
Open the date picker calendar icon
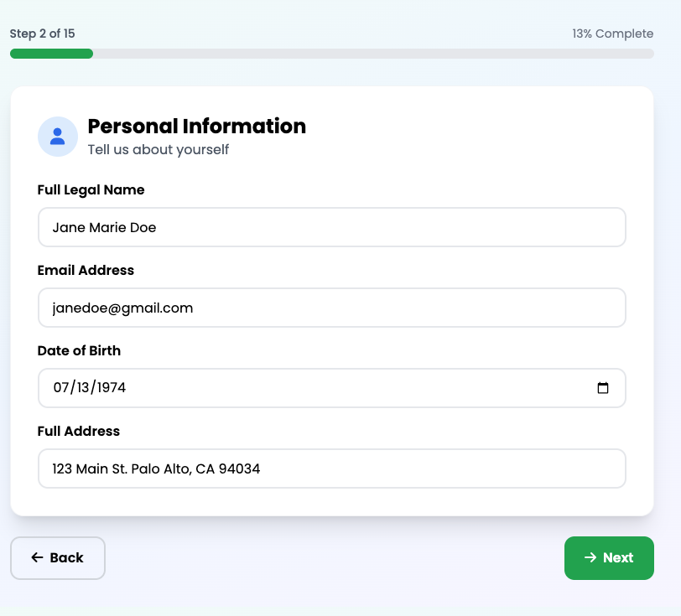pos(602,388)
